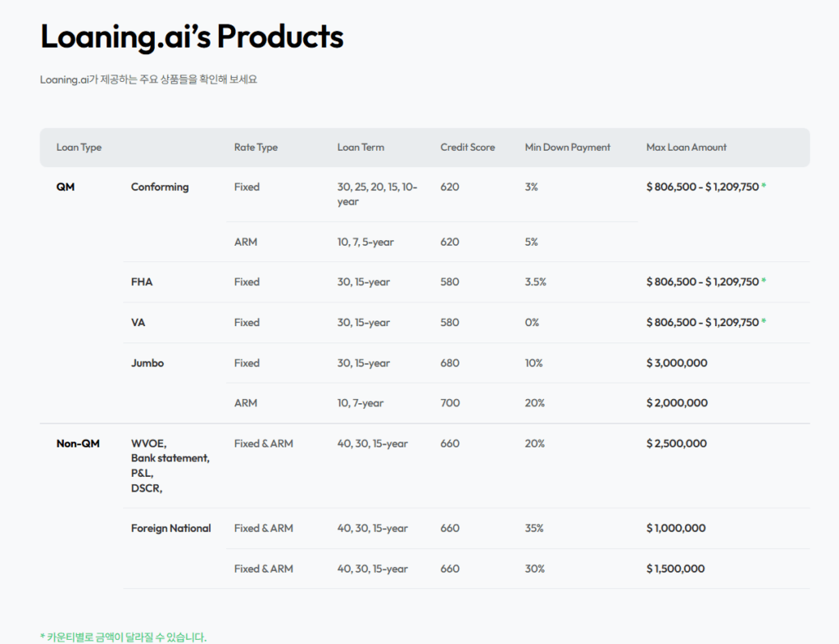
Task: Select the "Min Down Payment" column header
Action: coord(568,147)
